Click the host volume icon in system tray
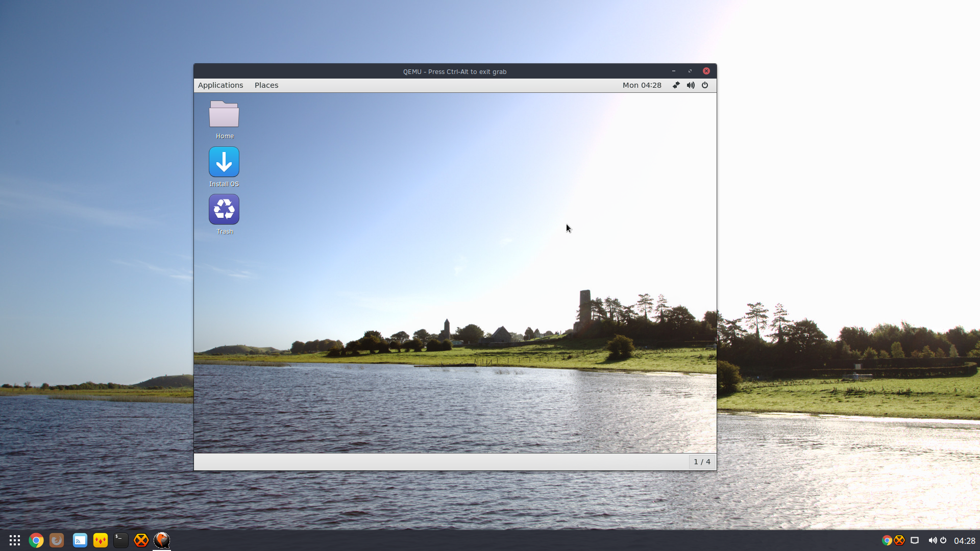This screenshot has height=551, width=980. click(x=933, y=540)
